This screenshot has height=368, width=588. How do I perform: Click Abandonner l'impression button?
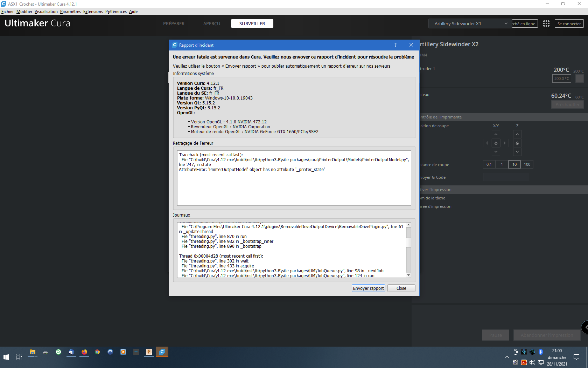click(547, 335)
